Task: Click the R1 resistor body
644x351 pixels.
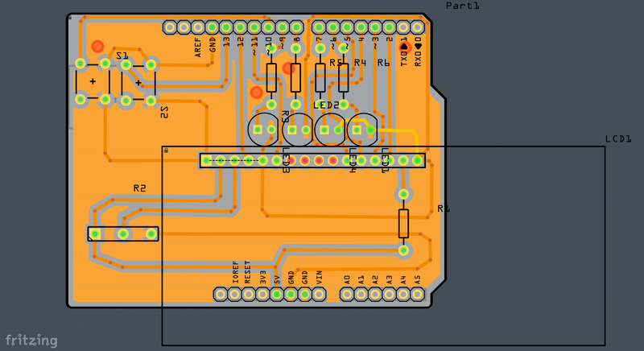Action: tap(403, 223)
